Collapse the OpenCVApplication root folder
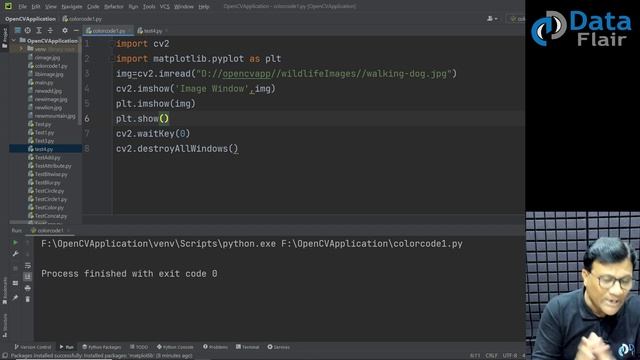The width and height of the screenshot is (640, 360). pyautogui.click(x=14, y=40)
